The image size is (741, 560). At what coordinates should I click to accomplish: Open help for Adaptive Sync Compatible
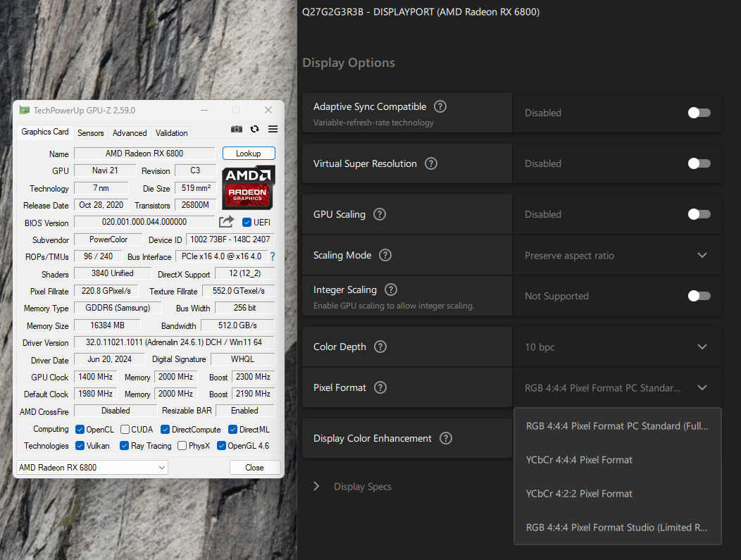[x=440, y=106]
